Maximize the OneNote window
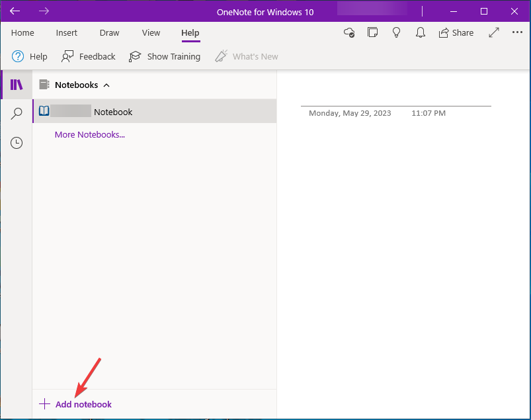Screen dimensions: 531x420 [484, 11]
